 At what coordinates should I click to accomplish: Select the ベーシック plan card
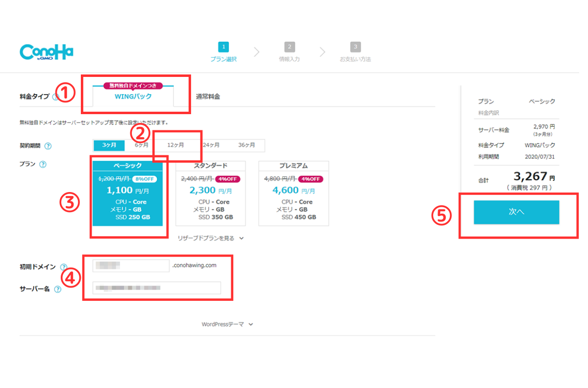coord(127,193)
